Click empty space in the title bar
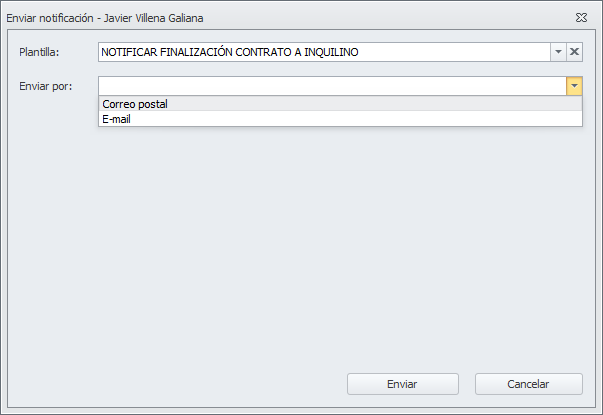This screenshot has width=603, height=415. tap(400, 18)
